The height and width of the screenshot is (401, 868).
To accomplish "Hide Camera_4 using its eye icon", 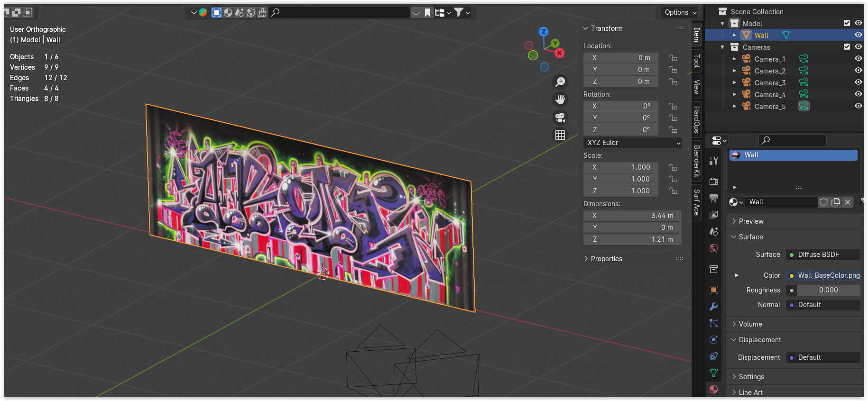I will coord(858,94).
